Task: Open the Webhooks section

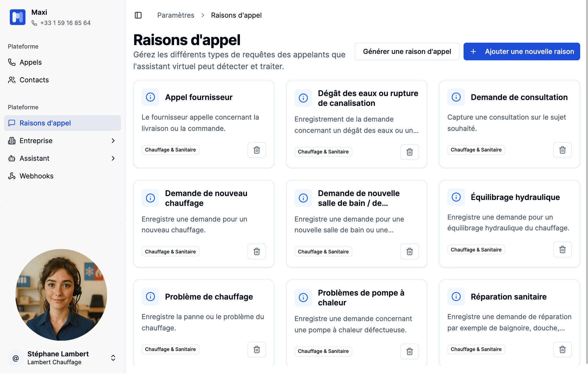Action: tap(36, 176)
